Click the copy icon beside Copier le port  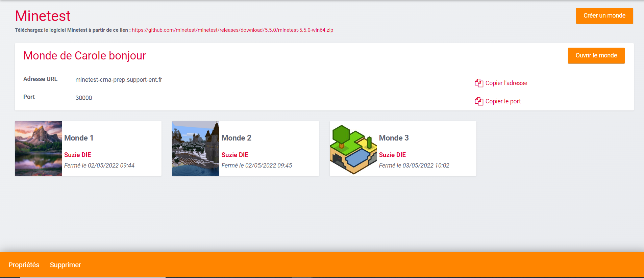479,101
